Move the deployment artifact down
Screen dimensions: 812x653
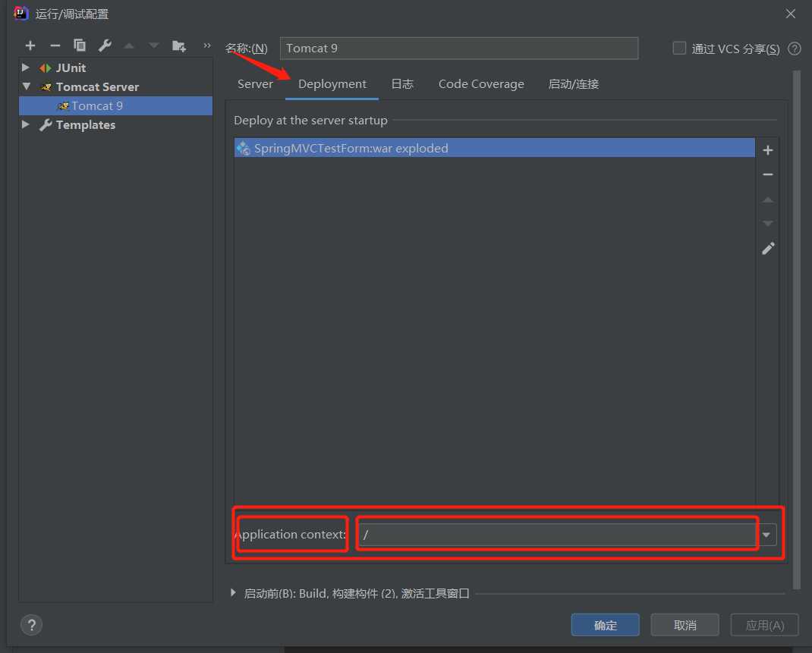tap(768, 224)
